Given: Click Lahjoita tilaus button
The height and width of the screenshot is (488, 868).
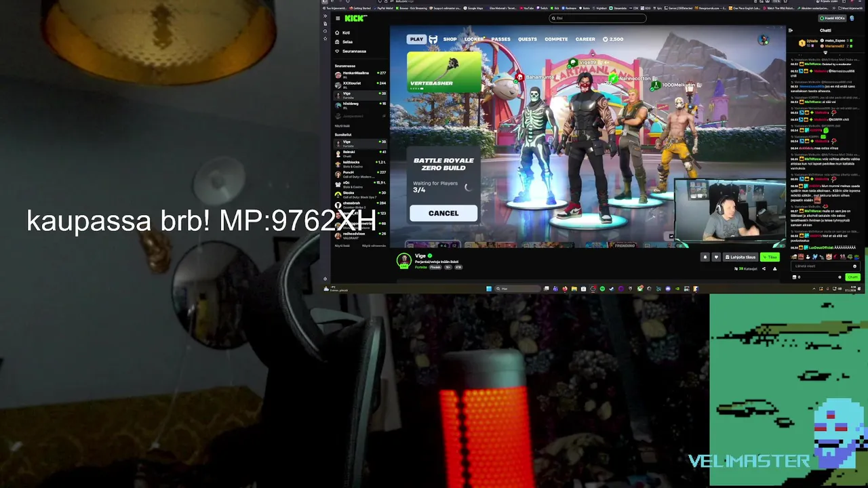Looking at the screenshot, I should 740,257.
